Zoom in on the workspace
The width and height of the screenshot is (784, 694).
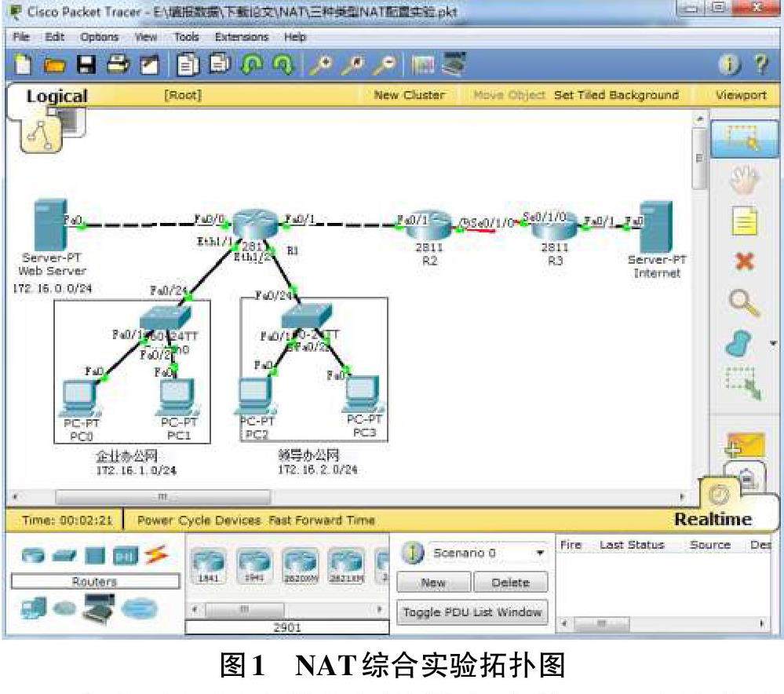[320, 65]
